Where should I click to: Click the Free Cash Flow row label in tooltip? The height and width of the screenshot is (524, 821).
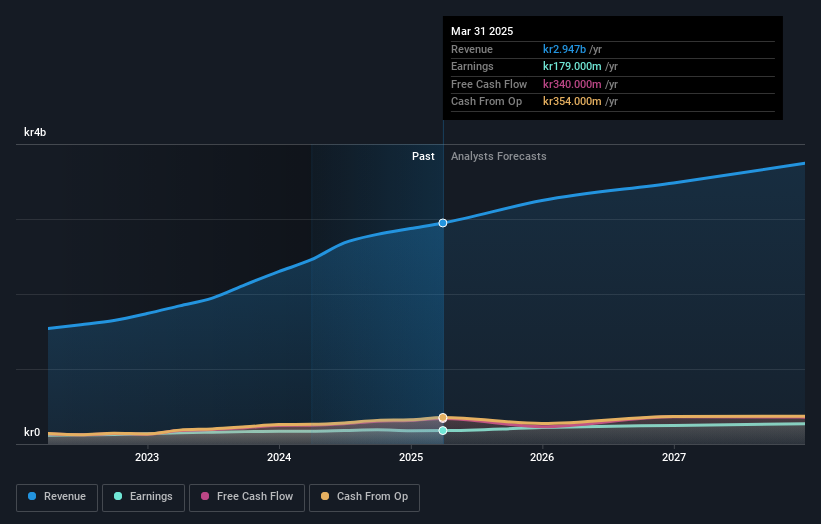click(x=489, y=84)
